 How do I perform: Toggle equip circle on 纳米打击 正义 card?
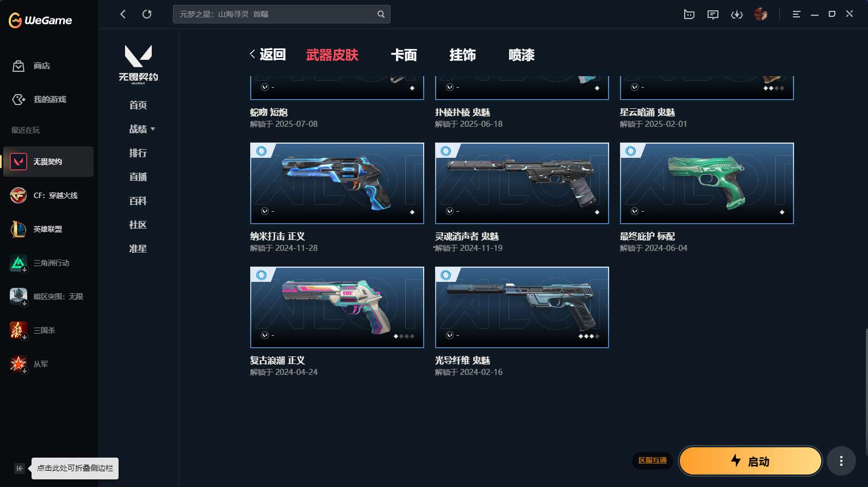click(262, 151)
